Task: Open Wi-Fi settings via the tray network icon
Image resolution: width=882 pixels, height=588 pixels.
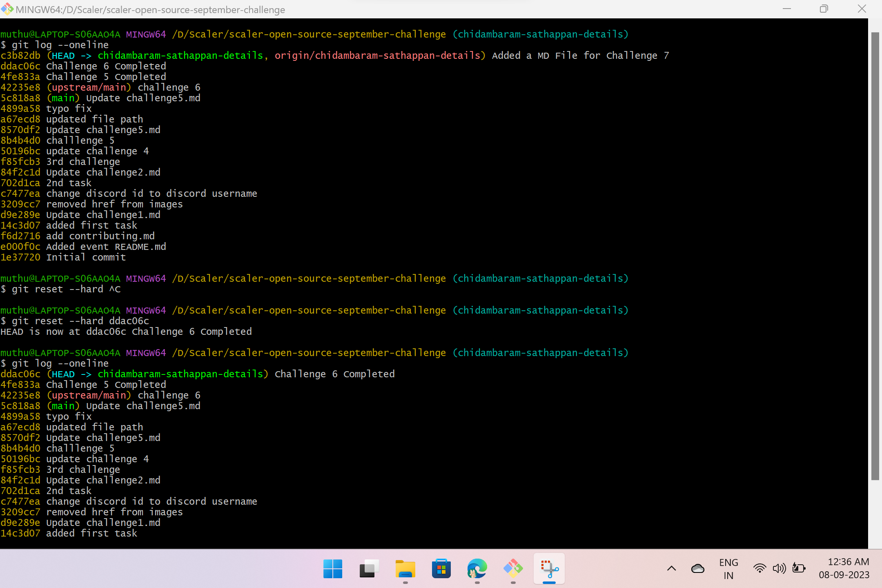Action: pos(759,568)
